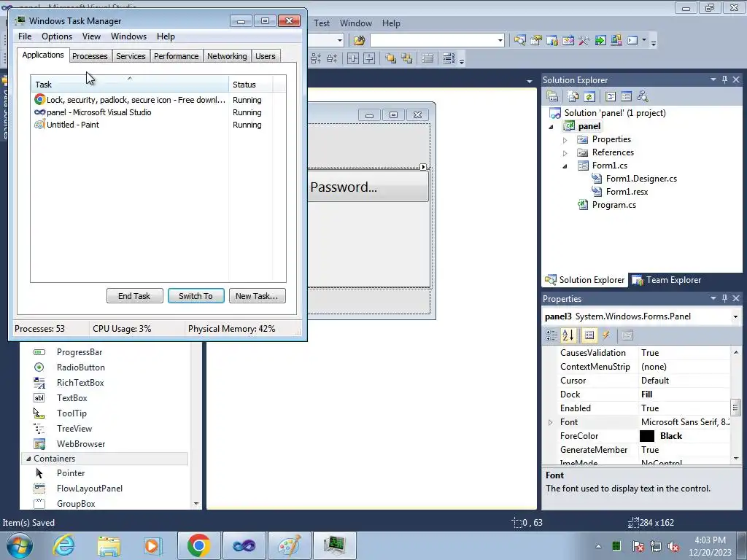Open Properties Window icon in Visual Studio toolbar

(x=536, y=41)
